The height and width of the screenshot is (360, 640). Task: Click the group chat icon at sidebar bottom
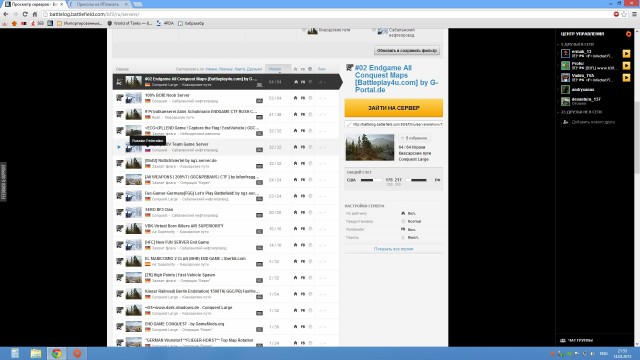tap(563, 340)
